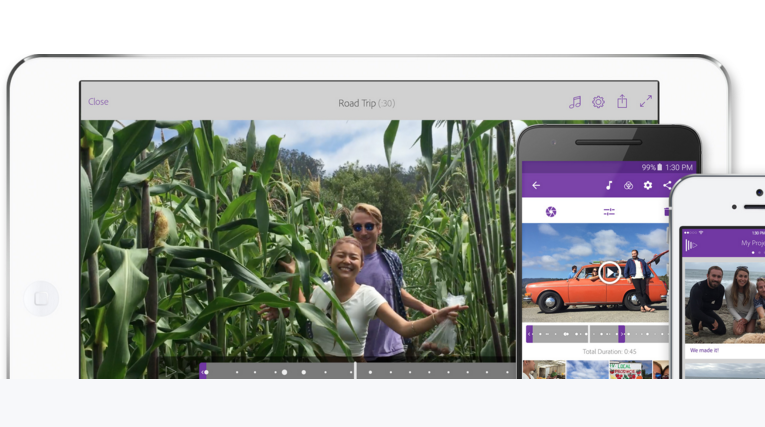Click the purple start handle on tablet timeline
The width and height of the screenshot is (765, 427).
coord(202,371)
